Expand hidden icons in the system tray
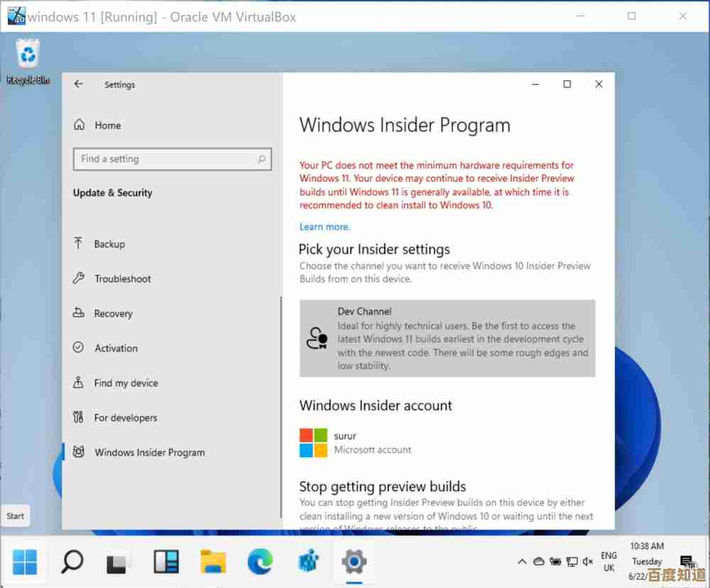710x588 pixels. click(x=523, y=561)
